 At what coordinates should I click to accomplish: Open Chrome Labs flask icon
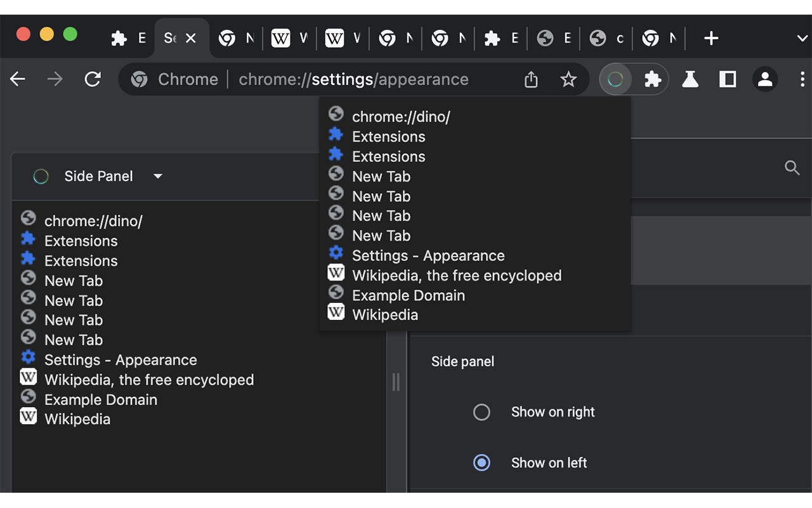[x=690, y=79]
